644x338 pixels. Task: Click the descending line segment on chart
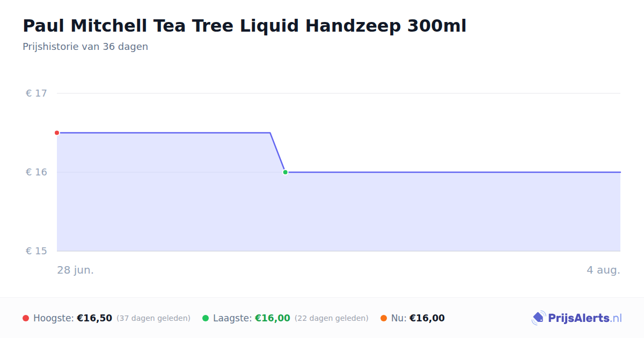tap(277, 152)
